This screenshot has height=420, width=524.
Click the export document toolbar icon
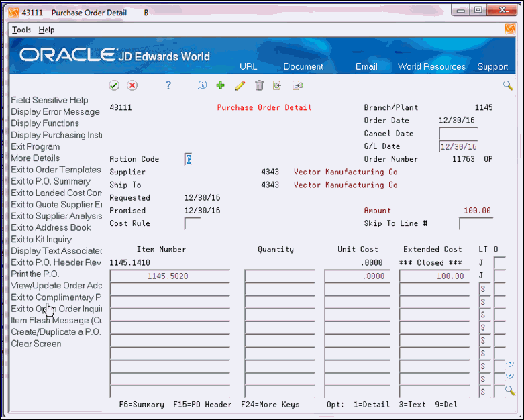click(x=297, y=85)
